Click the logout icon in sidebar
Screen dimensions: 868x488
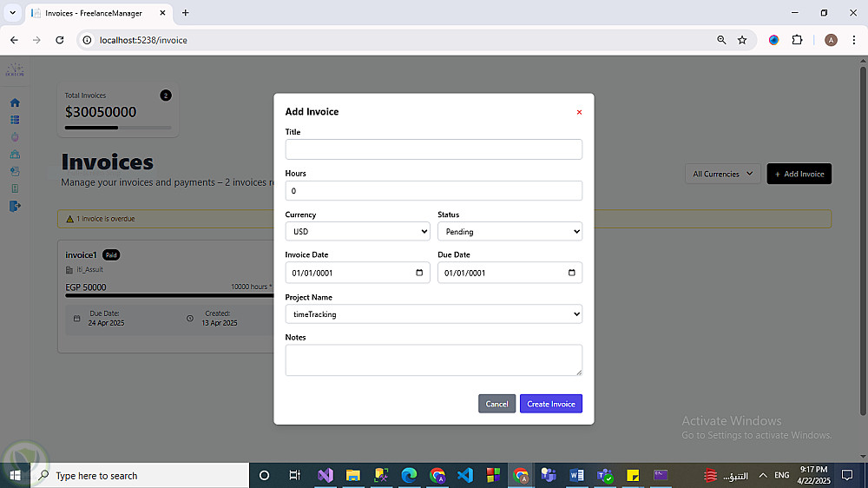[15, 206]
